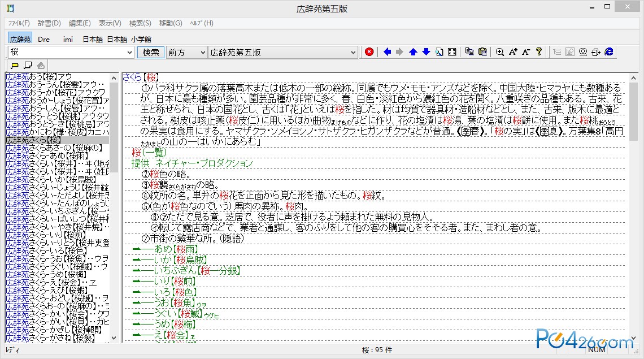Go back with the blue left arrow
644x359 pixels.
click(387, 52)
